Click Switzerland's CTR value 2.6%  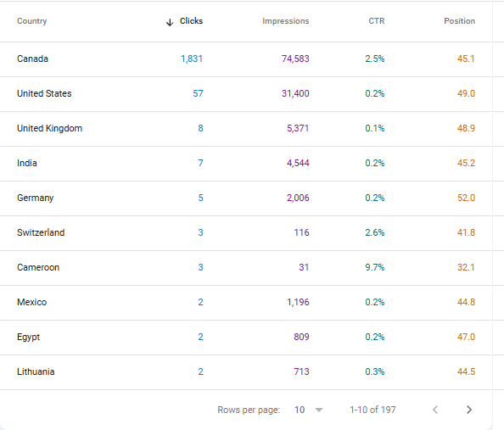click(x=375, y=232)
